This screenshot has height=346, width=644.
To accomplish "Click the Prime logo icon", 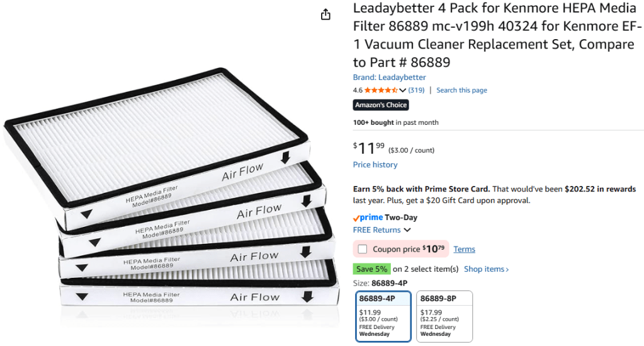I will 368,217.
